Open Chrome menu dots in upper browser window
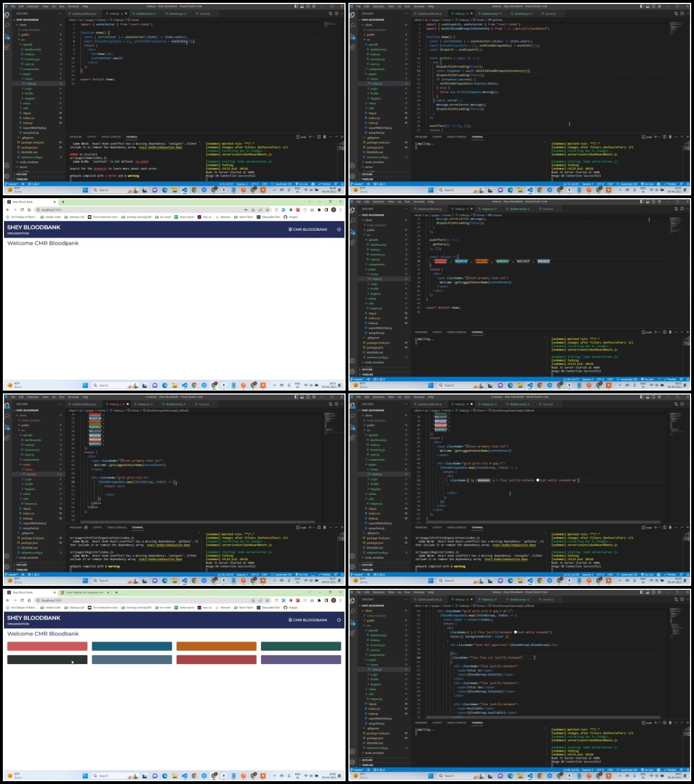694x784 pixels. (x=340, y=210)
